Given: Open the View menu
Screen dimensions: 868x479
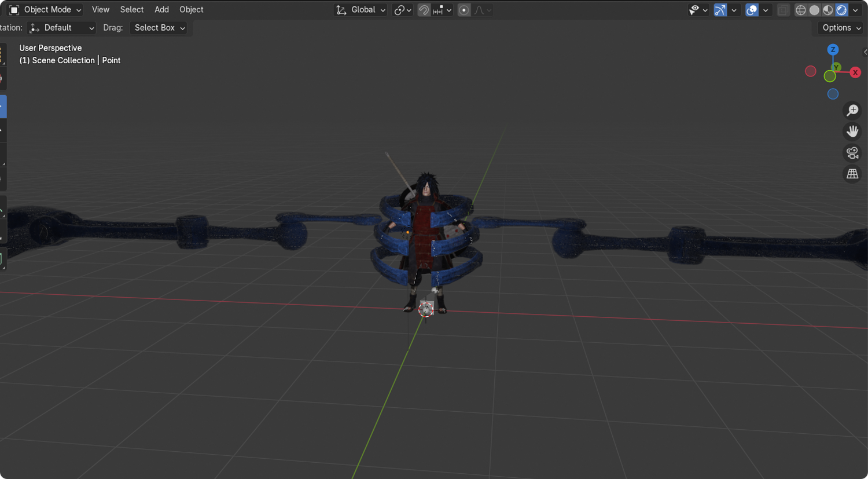Looking at the screenshot, I should 101,10.
